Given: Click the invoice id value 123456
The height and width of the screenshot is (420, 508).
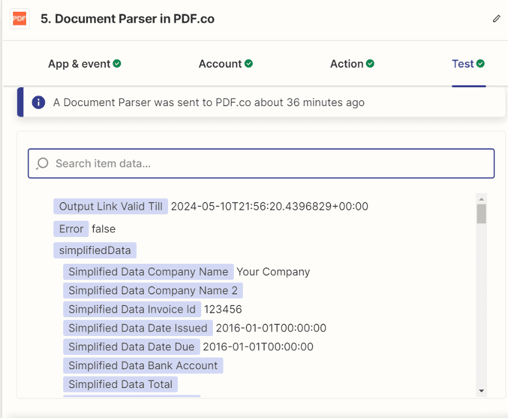Looking at the screenshot, I should (223, 309).
